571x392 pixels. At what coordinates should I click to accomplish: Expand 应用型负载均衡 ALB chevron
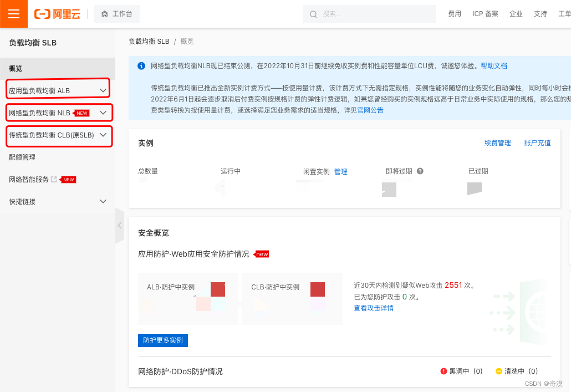(x=103, y=90)
